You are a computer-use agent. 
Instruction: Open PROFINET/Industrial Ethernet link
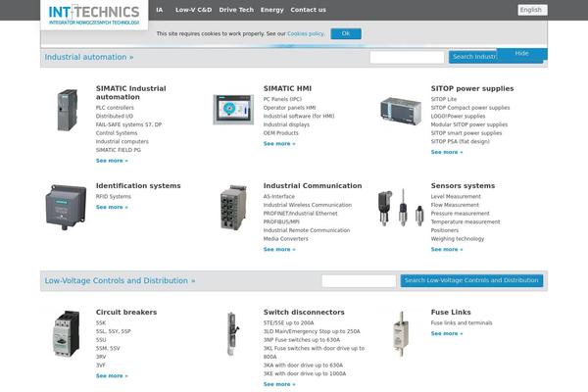tap(301, 214)
